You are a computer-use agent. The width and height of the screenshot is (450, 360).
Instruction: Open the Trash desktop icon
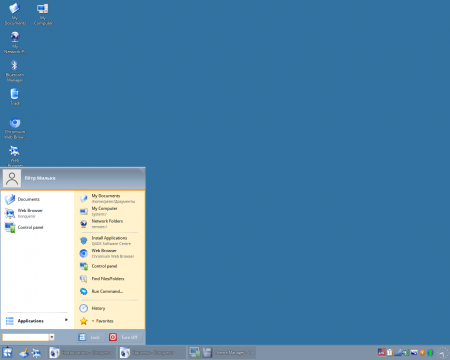tap(15, 97)
